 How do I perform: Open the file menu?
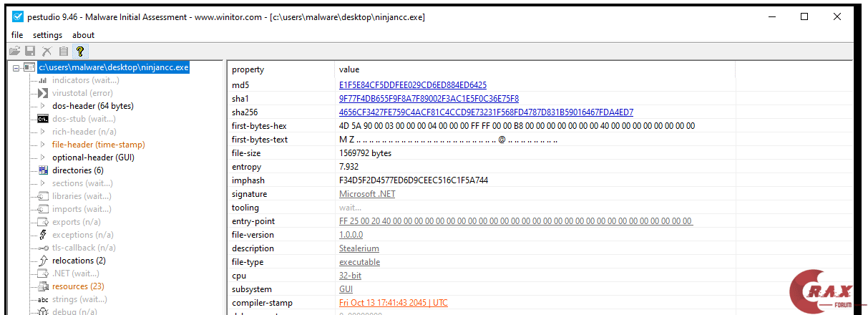click(17, 35)
